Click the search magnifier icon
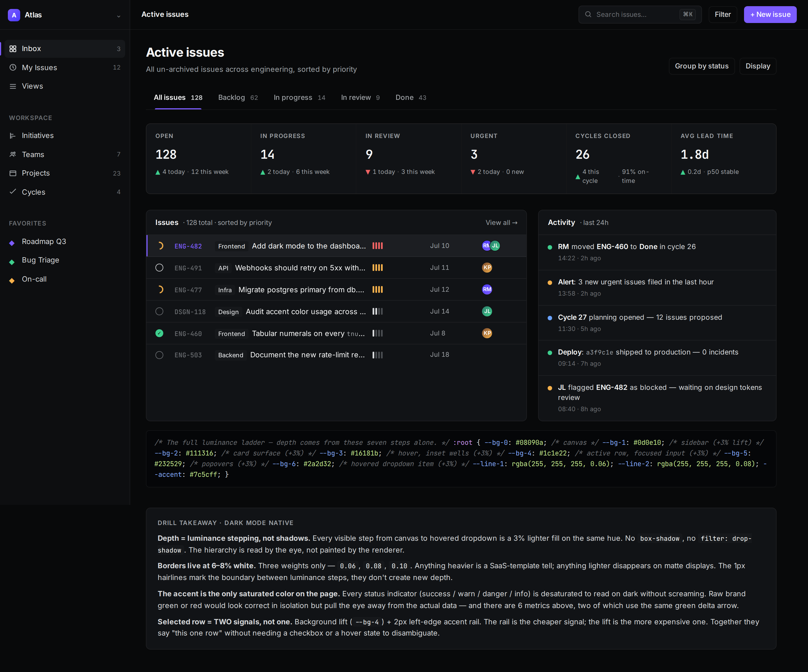Viewport: 808px width, 672px height. [588, 15]
